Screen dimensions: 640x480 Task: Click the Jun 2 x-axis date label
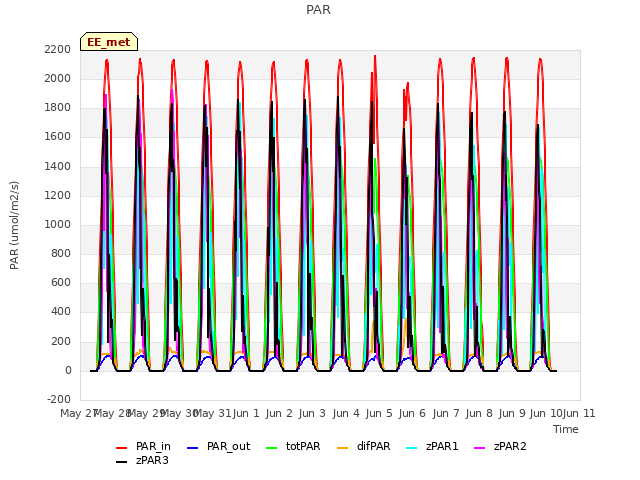coord(279,413)
